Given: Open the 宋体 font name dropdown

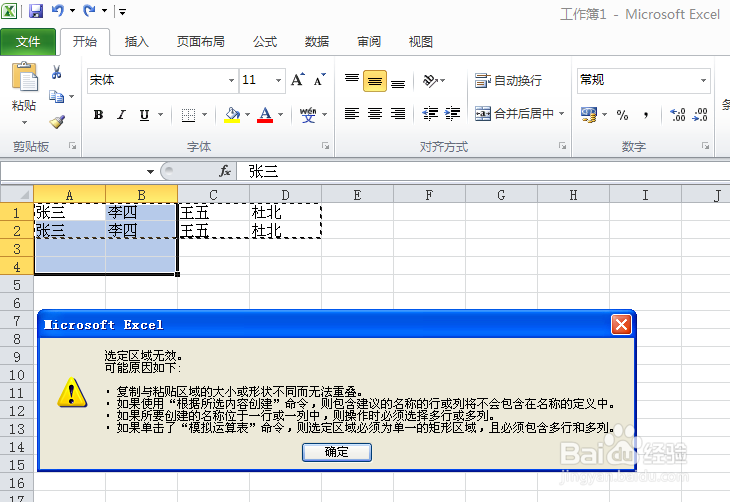Looking at the screenshot, I should click(231, 80).
